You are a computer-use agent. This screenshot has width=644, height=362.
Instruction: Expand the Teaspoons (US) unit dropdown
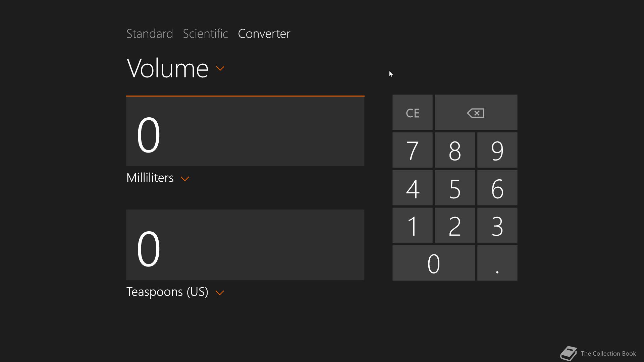[220, 293]
